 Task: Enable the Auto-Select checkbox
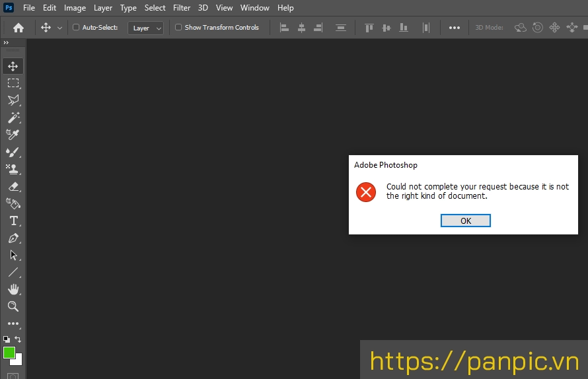coord(76,27)
